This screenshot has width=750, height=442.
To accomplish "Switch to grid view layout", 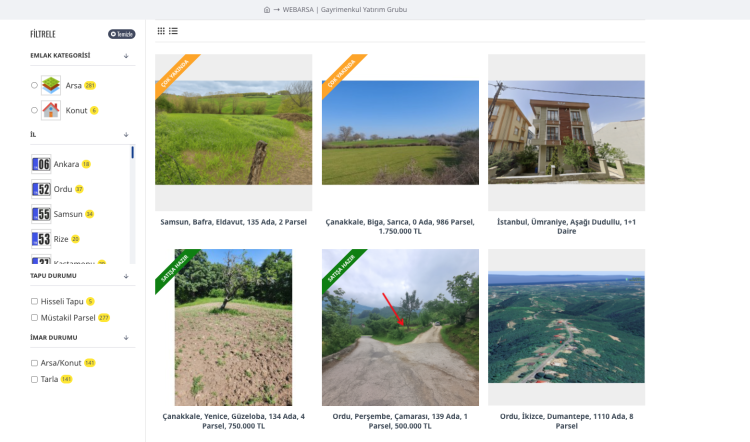I will (162, 31).
